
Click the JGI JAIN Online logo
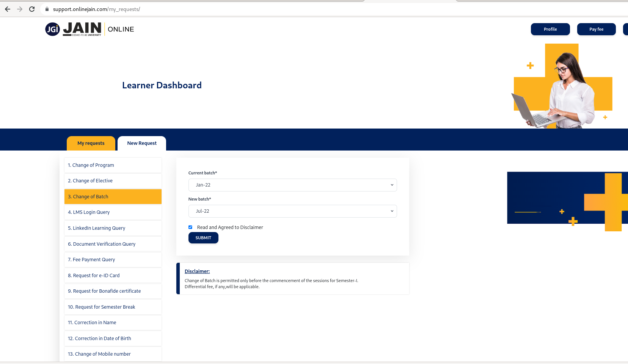coord(89,29)
